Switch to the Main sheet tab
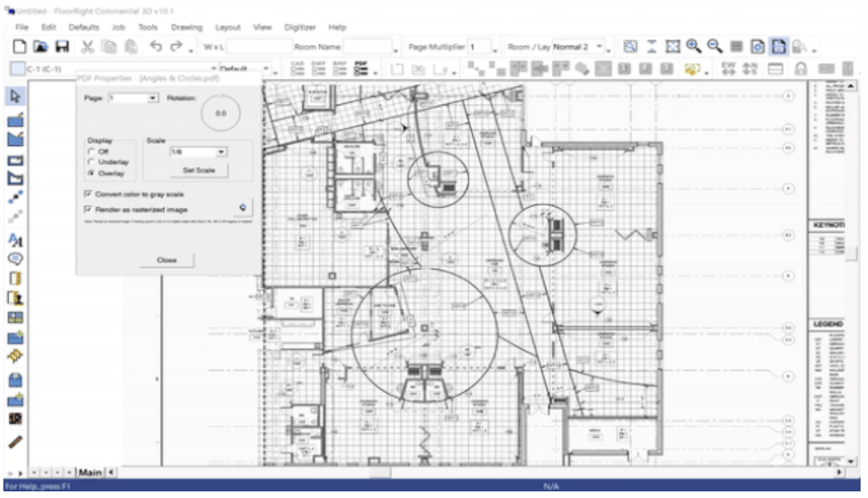 tap(89, 473)
